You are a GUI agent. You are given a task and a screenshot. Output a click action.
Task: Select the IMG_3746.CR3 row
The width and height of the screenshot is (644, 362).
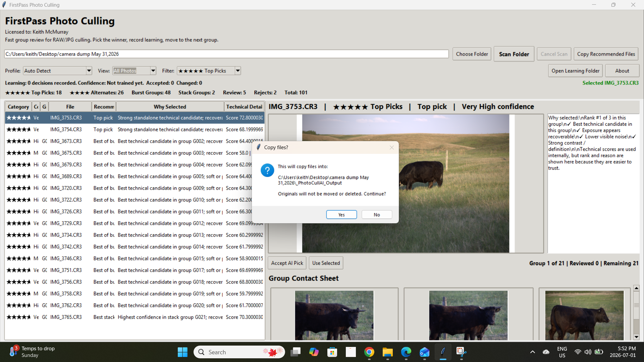(x=135, y=258)
